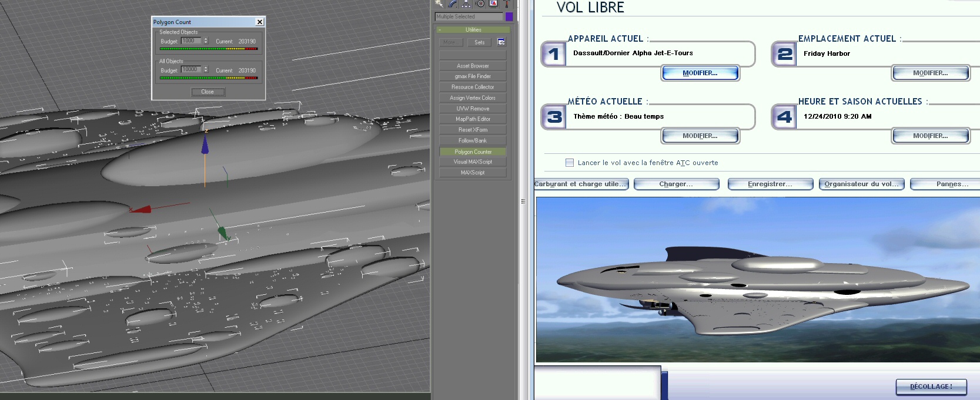Click the red X-axis gizmo arrow
This screenshot has height=400, width=980.
[141, 209]
